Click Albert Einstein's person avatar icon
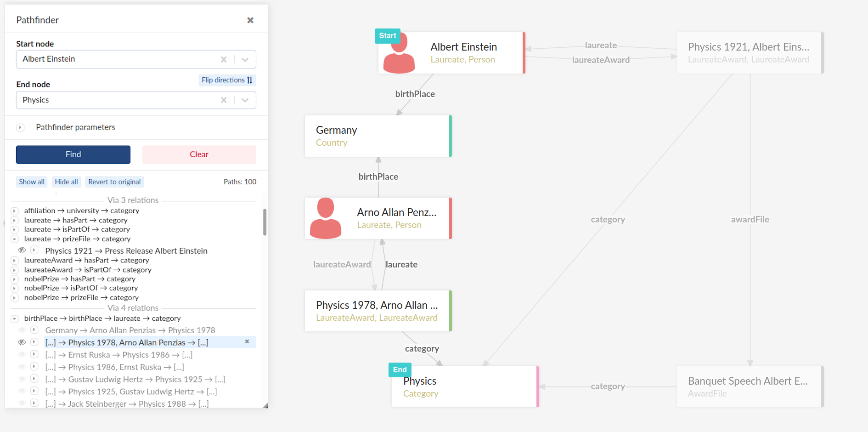Screen dimensions: 868x432 [399, 53]
